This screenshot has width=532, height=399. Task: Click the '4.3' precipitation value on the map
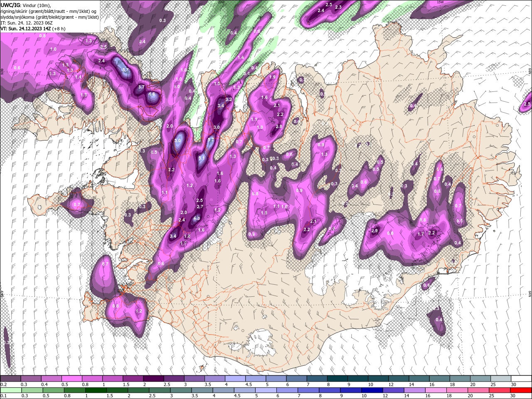[197, 218]
